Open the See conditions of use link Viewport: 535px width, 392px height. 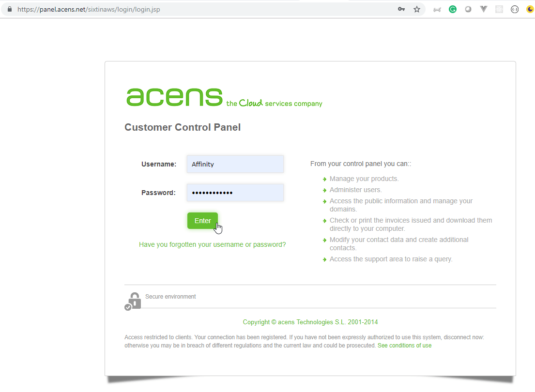(404, 346)
